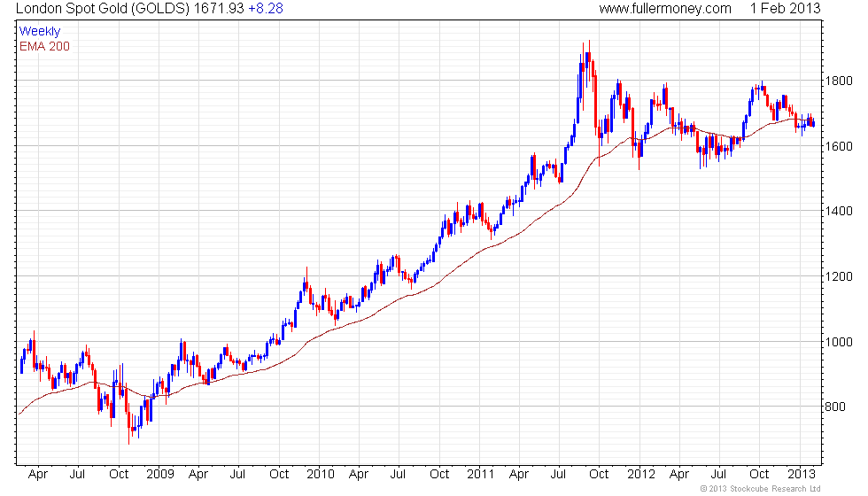868x496 pixels.
Task: Click the 1000 y-axis label
Action: (839, 342)
